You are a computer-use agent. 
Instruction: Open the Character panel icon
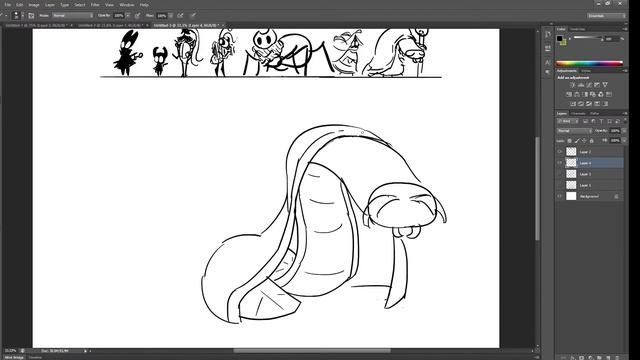(548, 62)
